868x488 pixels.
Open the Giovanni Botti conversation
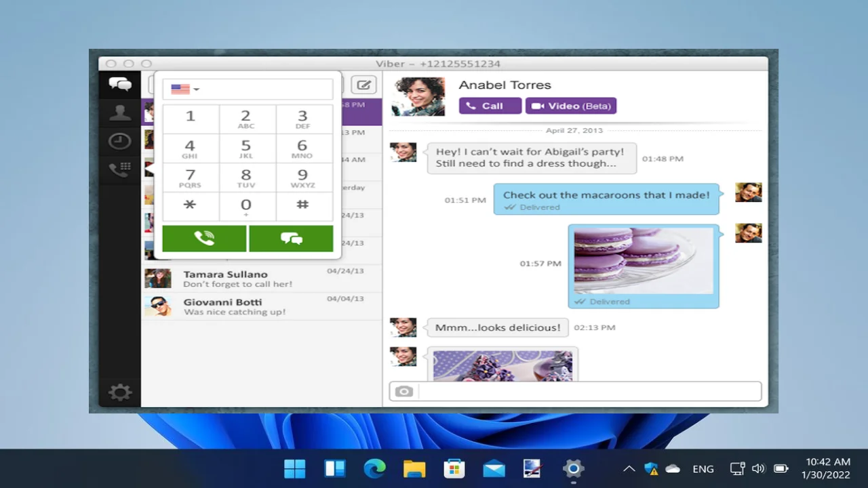(262, 306)
